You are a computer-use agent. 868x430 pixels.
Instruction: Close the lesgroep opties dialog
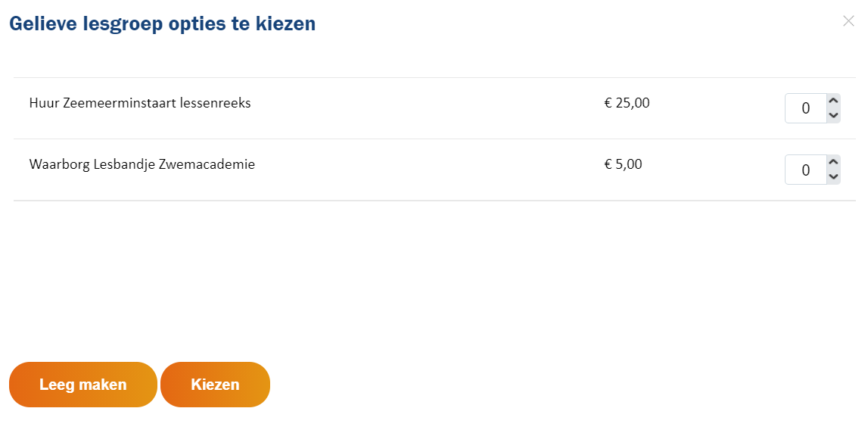point(848,22)
